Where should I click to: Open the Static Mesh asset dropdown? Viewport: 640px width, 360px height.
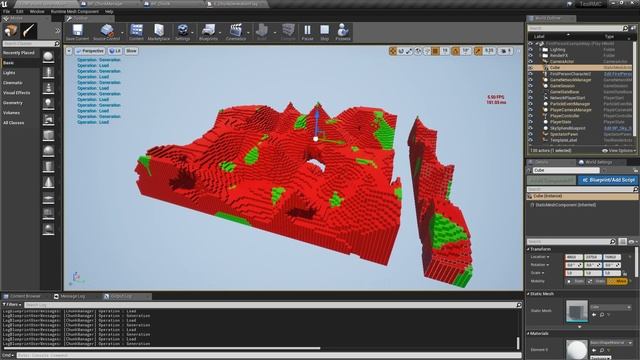611,307
